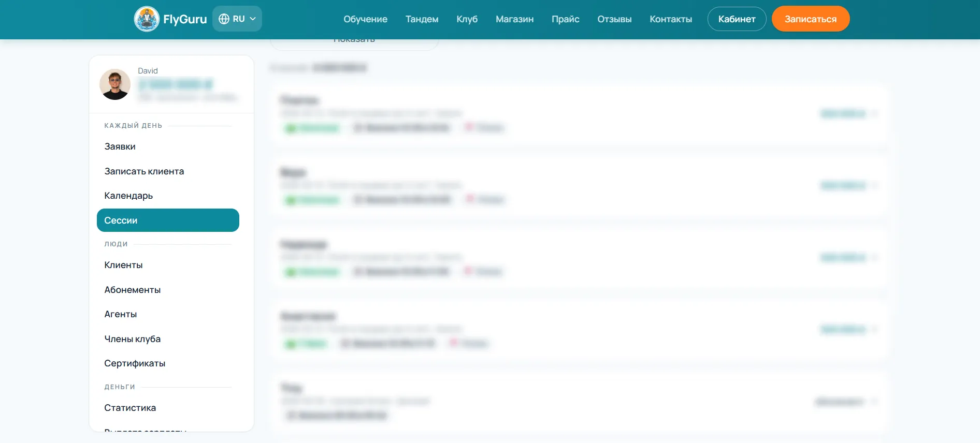
Task: Open the Агенты section
Action: tap(168, 314)
